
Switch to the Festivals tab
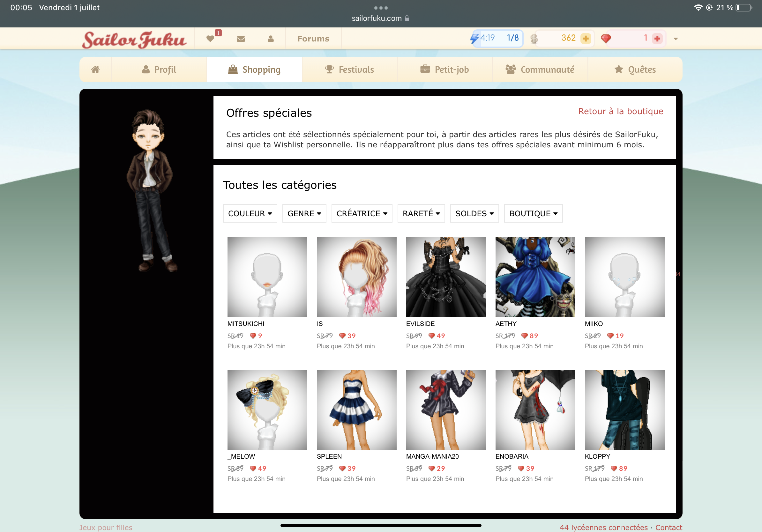[349, 69]
